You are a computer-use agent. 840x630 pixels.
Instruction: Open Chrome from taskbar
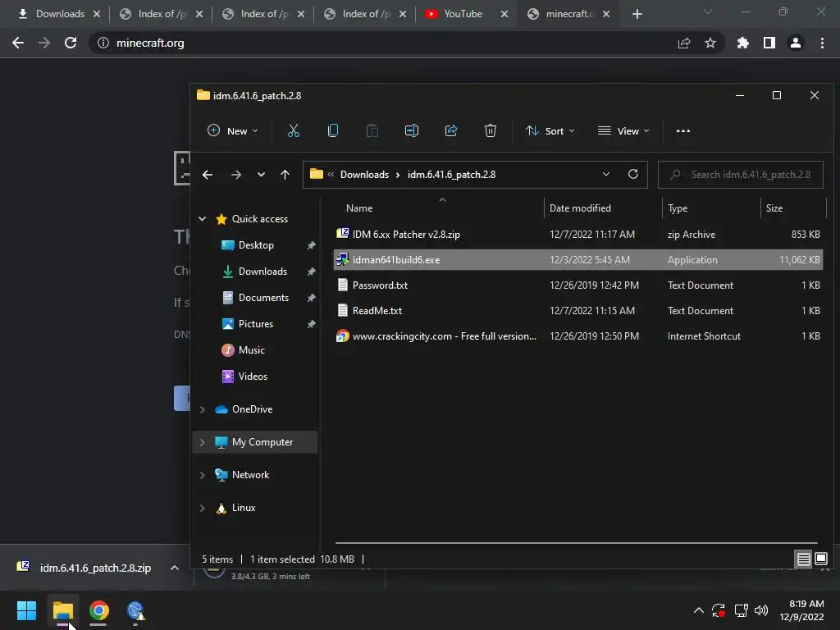click(98, 610)
